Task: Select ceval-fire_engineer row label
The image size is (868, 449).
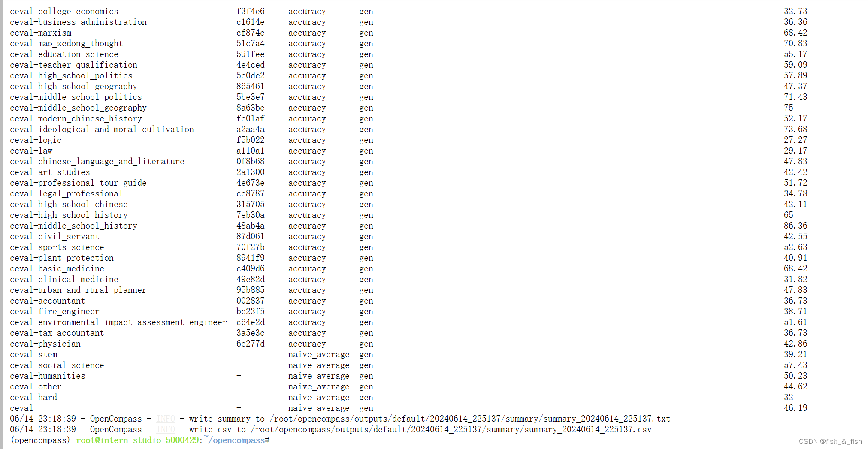Action: [54, 312]
